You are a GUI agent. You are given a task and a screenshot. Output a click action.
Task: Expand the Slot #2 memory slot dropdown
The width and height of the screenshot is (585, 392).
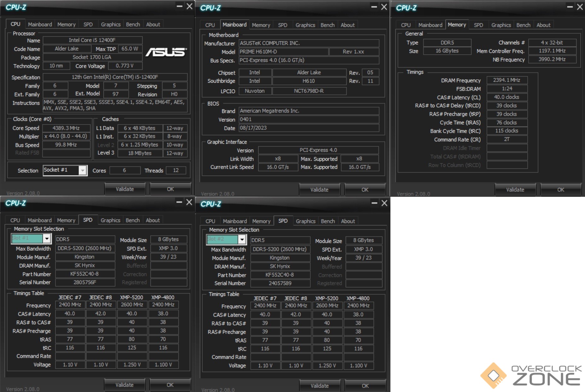[x=242, y=240]
